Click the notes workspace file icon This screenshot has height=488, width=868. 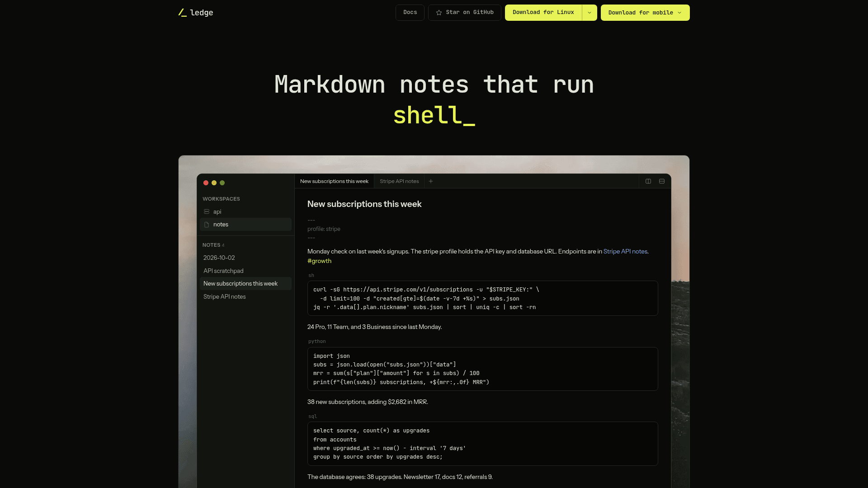[x=207, y=225]
